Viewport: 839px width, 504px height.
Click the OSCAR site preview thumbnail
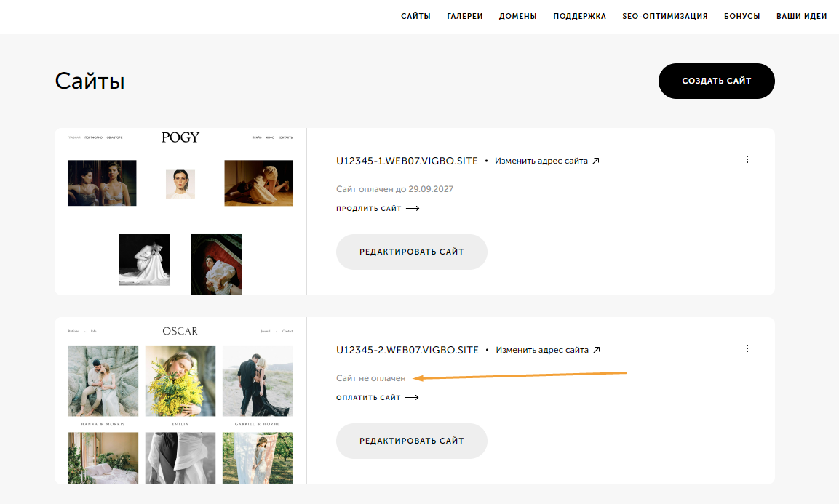point(180,401)
